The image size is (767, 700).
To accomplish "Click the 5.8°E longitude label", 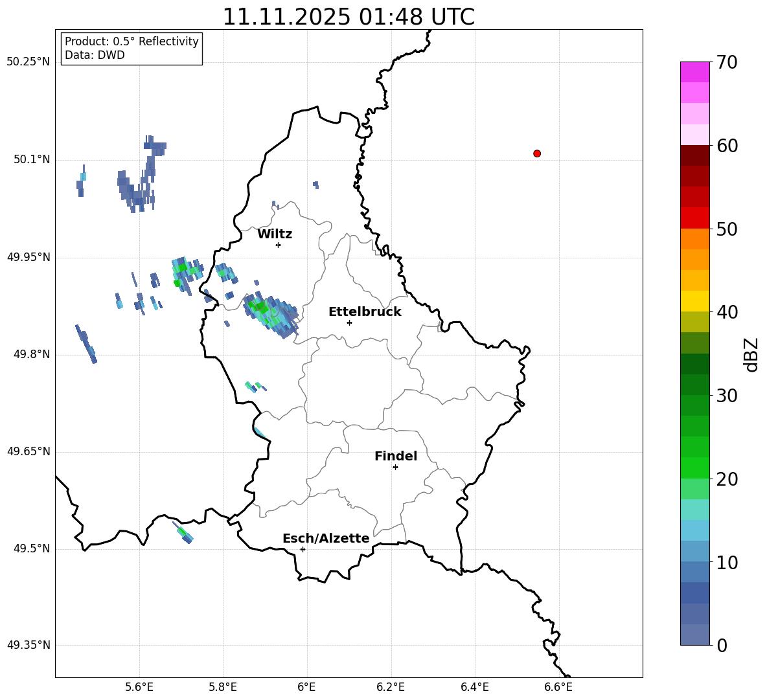I will 223,687.
